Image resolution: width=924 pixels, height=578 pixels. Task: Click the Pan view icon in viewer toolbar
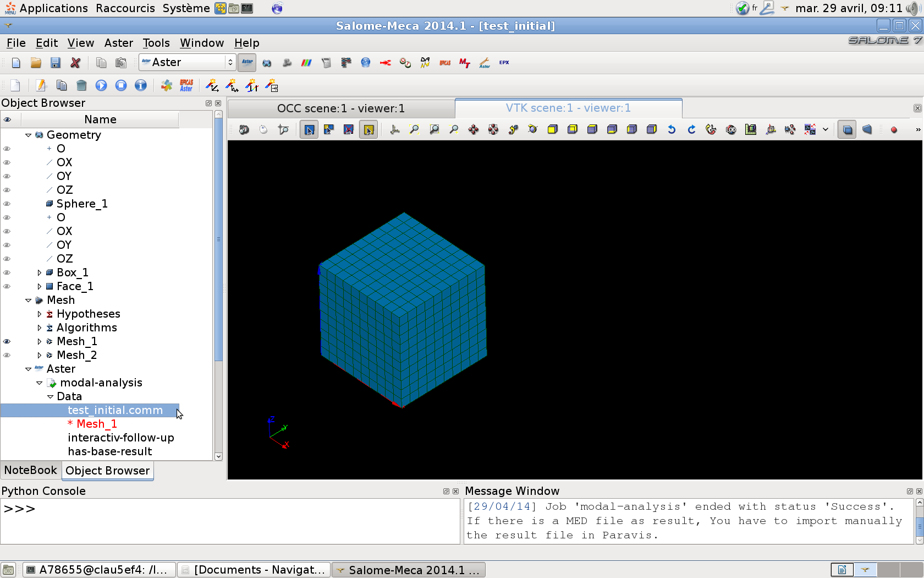[474, 129]
